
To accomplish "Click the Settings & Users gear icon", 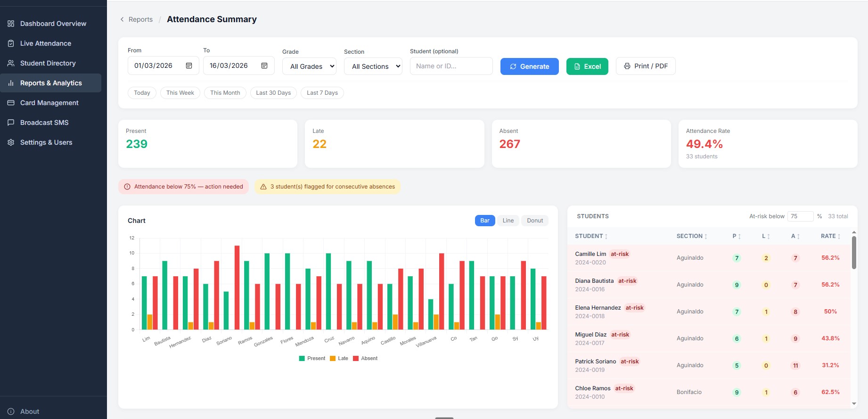I will click(x=11, y=142).
